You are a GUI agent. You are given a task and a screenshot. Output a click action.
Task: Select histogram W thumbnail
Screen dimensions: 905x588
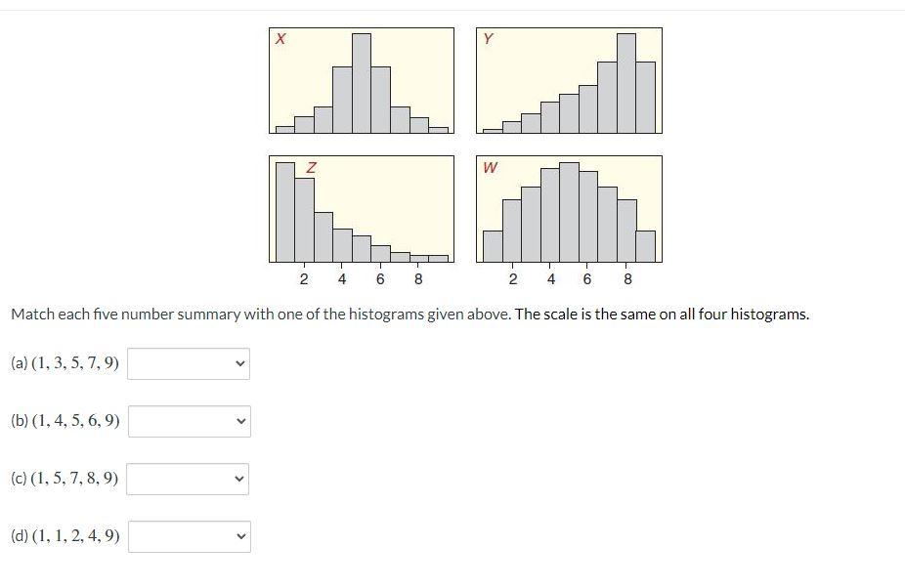tap(570, 208)
